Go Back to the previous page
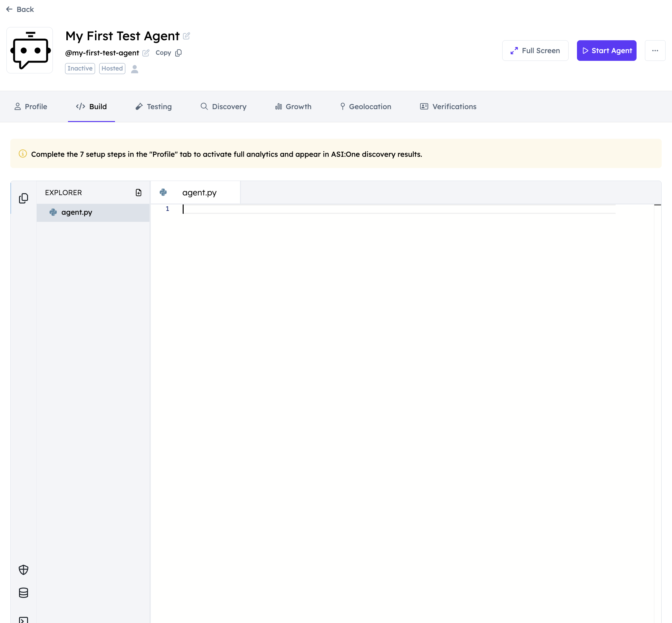Screen dimensions: 672x623 pos(20,9)
